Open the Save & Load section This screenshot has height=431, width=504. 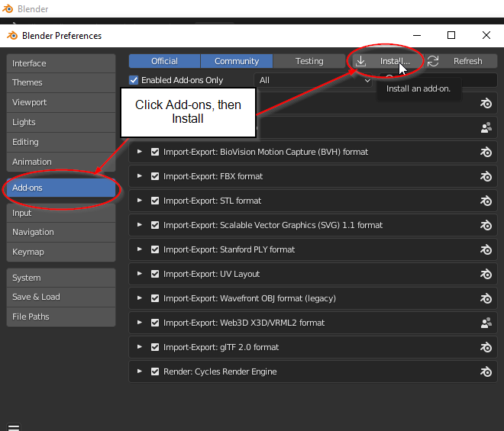(x=61, y=297)
